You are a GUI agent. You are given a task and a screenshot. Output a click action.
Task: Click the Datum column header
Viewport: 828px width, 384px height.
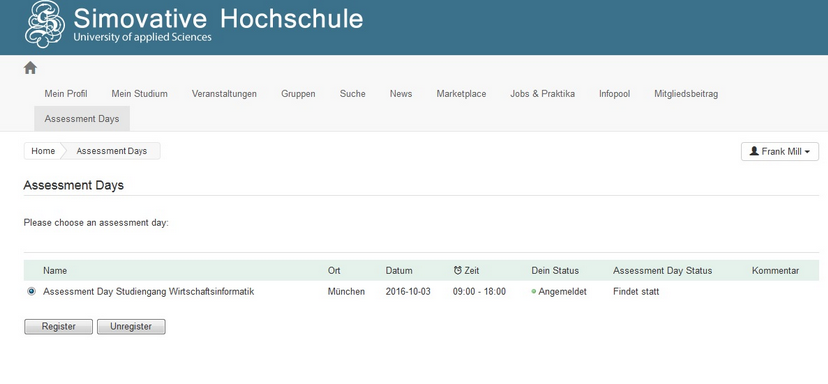[x=399, y=270]
